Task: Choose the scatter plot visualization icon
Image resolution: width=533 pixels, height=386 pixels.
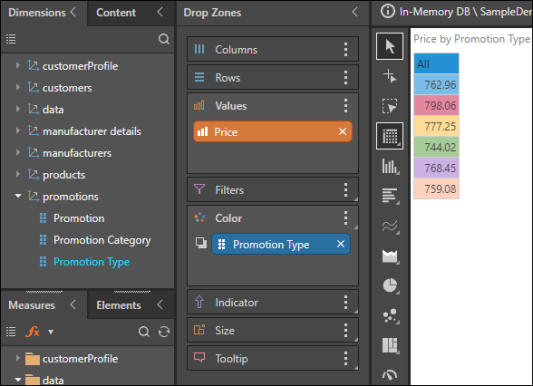Action: pyautogui.click(x=390, y=316)
